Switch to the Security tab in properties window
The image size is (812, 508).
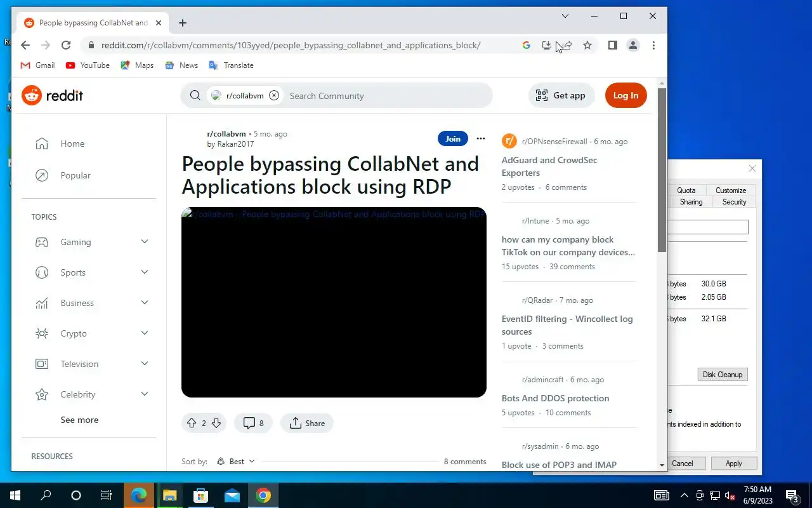click(x=734, y=202)
